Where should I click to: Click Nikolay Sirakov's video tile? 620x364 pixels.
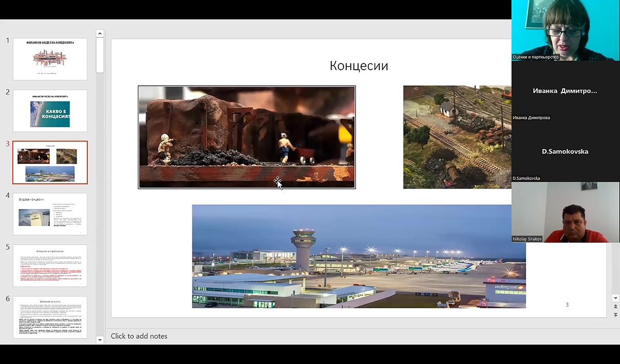pyautogui.click(x=565, y=212)
